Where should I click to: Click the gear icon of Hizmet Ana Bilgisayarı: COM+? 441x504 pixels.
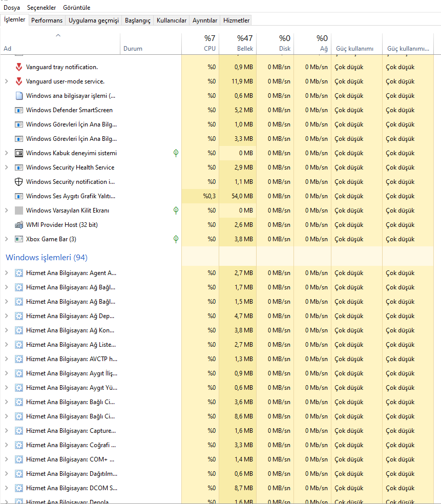coord(19,459)
